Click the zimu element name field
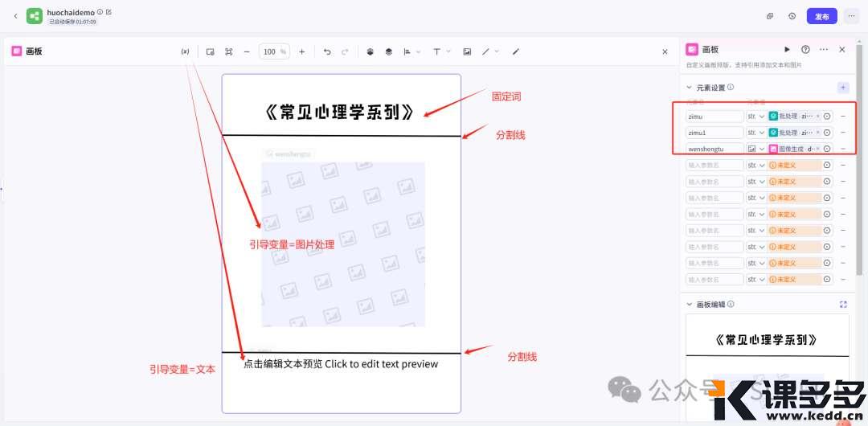This screenshot has height=426, width=868. point(714,117)
